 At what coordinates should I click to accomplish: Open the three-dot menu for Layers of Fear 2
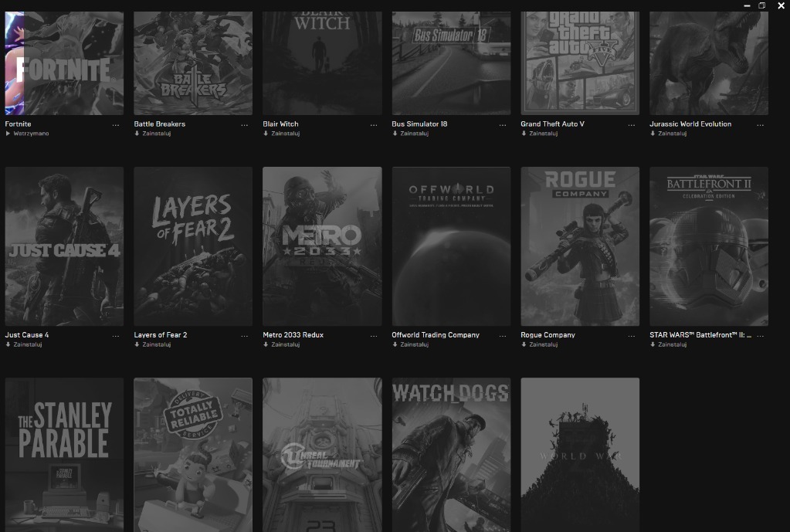244,336
